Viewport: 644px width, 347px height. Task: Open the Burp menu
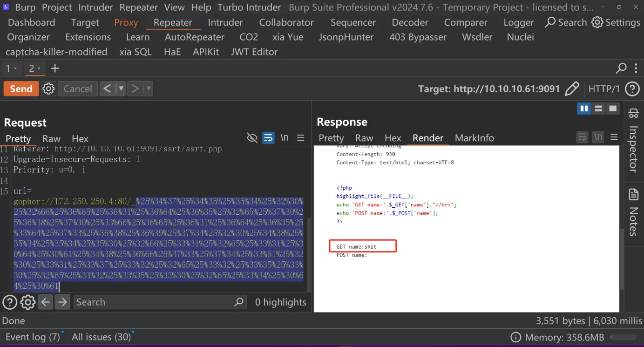tap(25, 7)
